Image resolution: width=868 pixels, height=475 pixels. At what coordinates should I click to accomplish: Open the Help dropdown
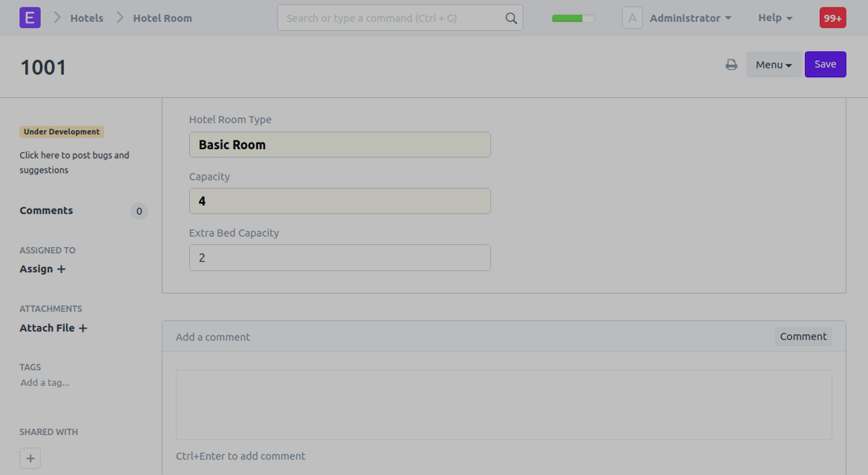[775, 18]
